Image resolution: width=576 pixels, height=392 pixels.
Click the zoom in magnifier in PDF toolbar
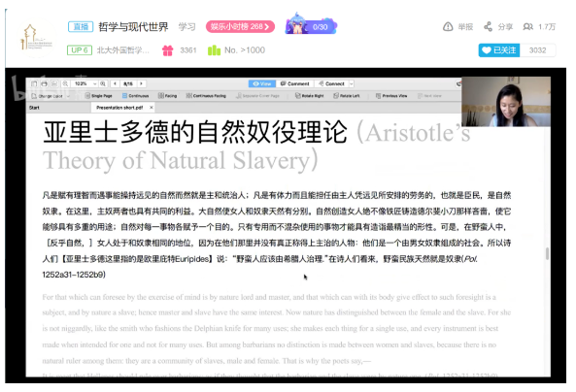(103, 83)
